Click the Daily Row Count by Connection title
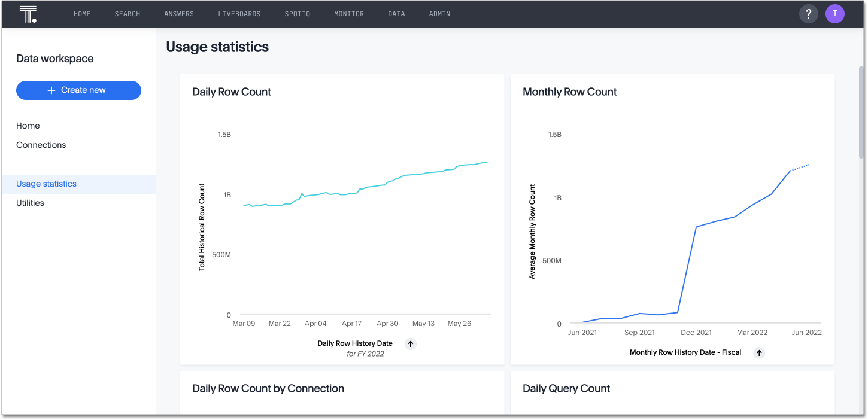 tap(268, 388)
